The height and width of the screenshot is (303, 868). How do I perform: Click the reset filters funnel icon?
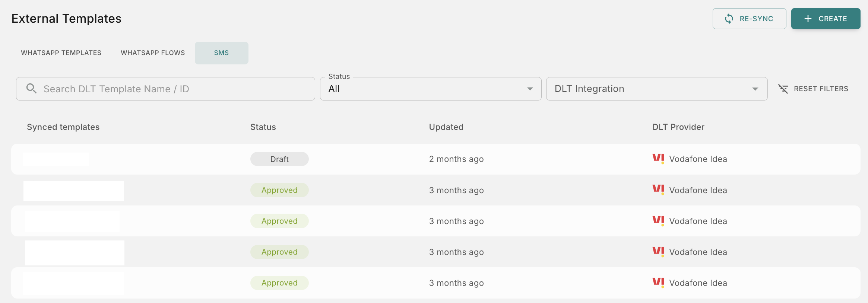[783, 89]
